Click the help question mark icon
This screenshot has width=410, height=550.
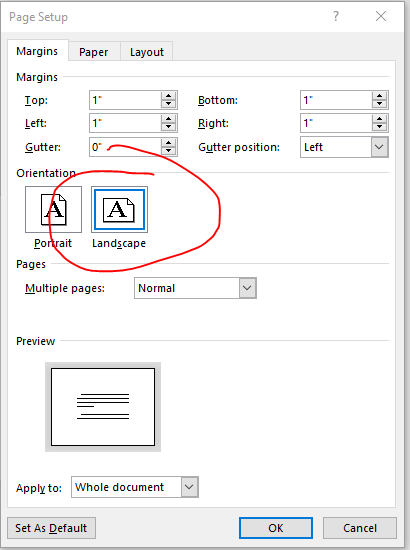point(336,16)
